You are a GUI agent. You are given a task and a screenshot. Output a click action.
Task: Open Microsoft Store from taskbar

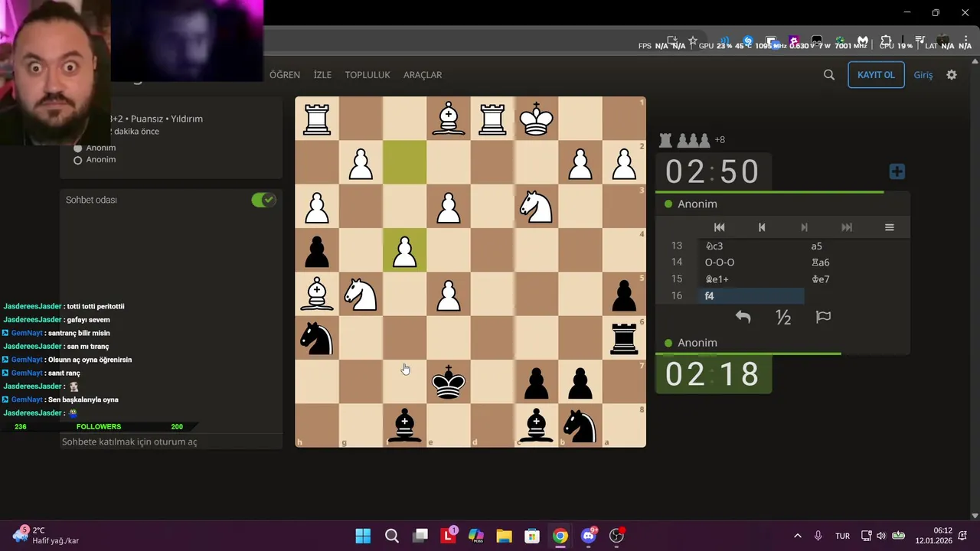coord(532,536)
